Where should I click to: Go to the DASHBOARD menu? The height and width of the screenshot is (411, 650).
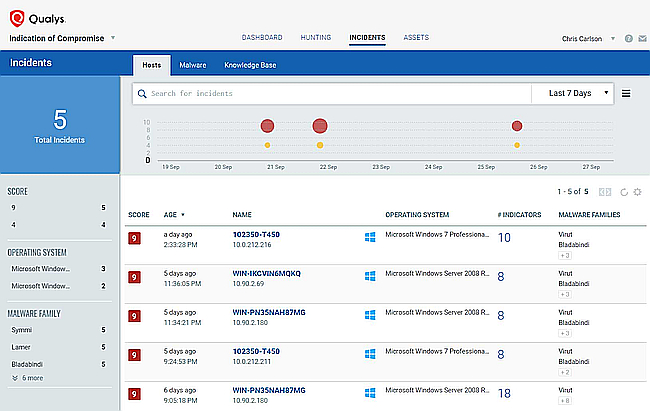[262, 38]
